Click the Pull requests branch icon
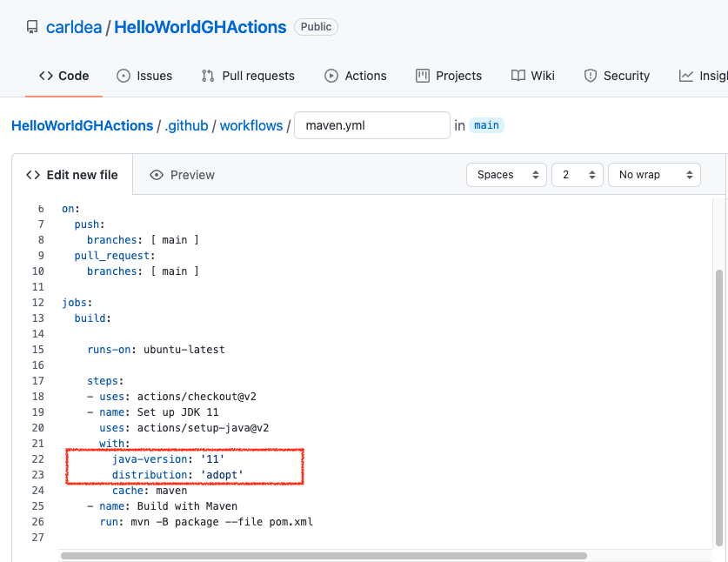Screen dimensions: 728x562 click(x=208, y=76)
